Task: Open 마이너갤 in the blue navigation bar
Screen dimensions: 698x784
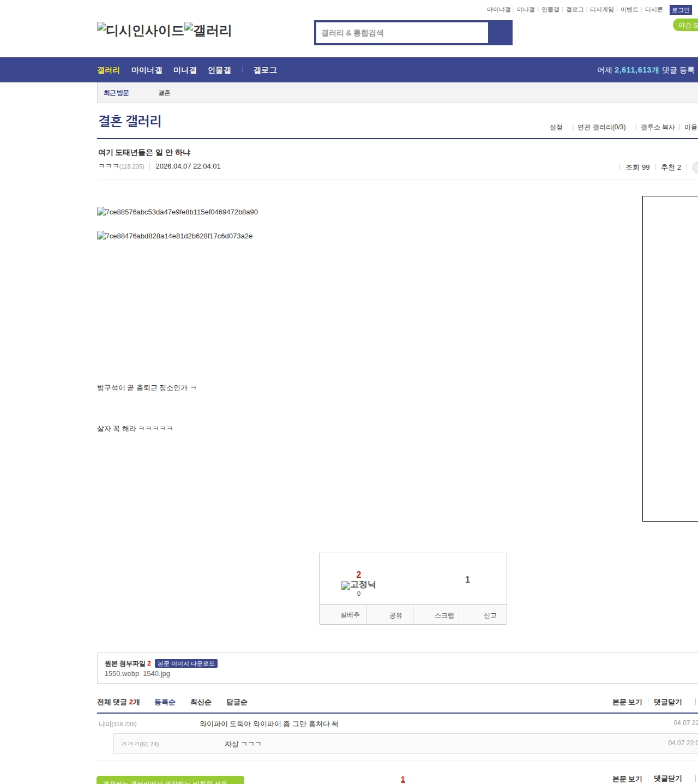Action: pyautogui.click(x=147, y=70)
